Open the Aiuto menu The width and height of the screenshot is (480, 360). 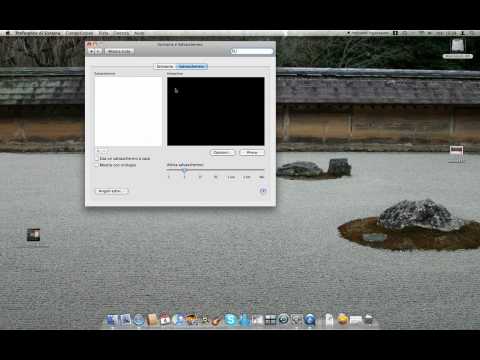click(x=139, y=33)
